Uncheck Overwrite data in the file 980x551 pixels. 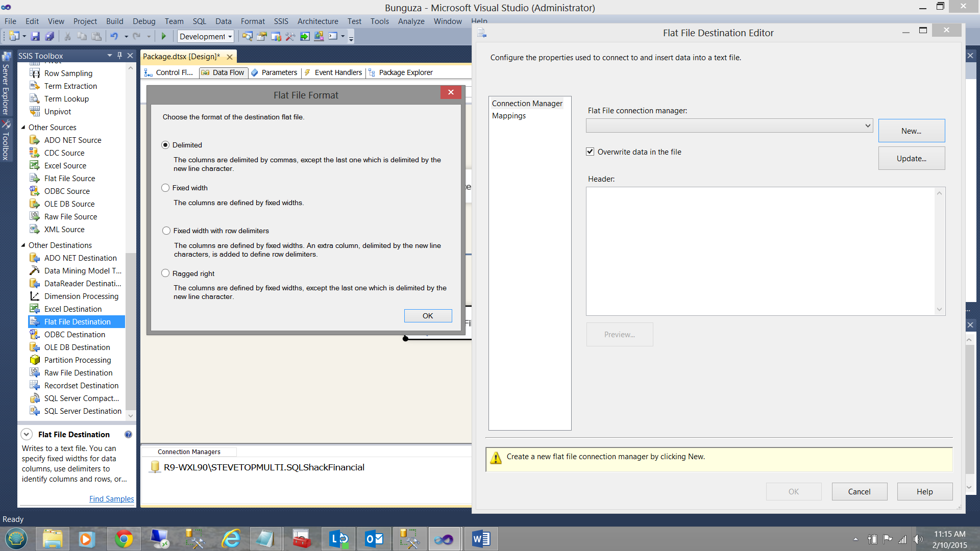590,152
